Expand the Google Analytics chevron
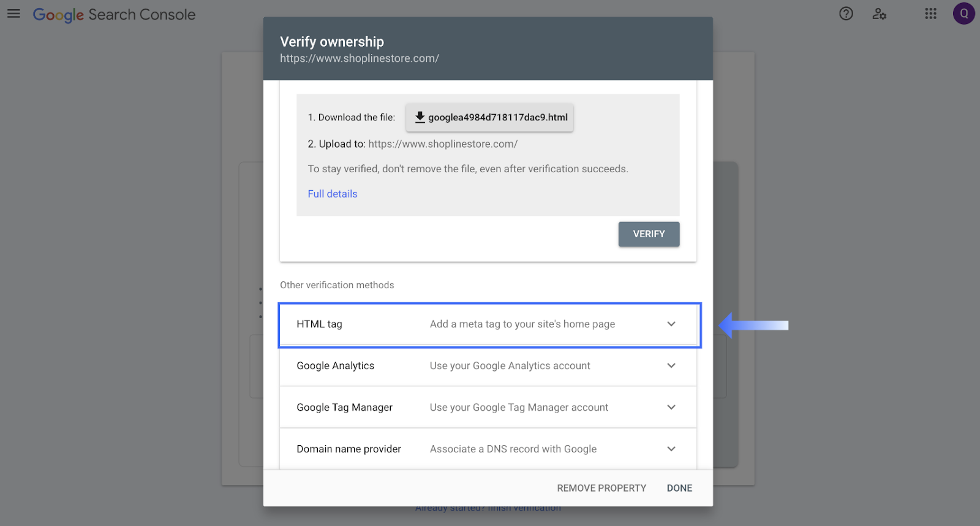Viewport: 980px width, 526px height. coord(671,366)
